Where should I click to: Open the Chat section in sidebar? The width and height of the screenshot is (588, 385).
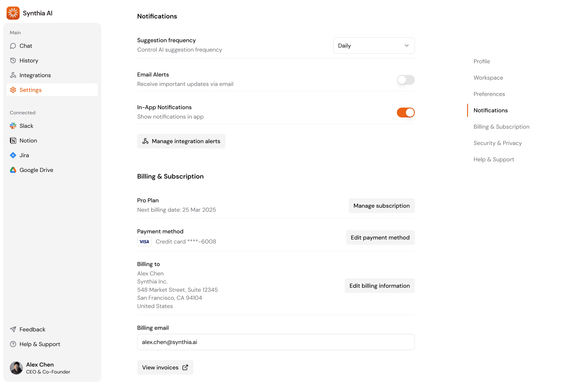25,46
